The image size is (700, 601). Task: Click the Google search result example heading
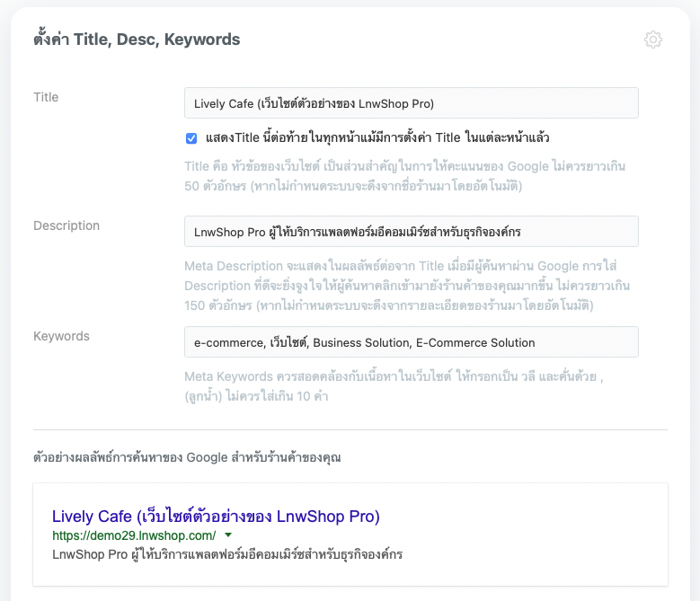[187, 457]
